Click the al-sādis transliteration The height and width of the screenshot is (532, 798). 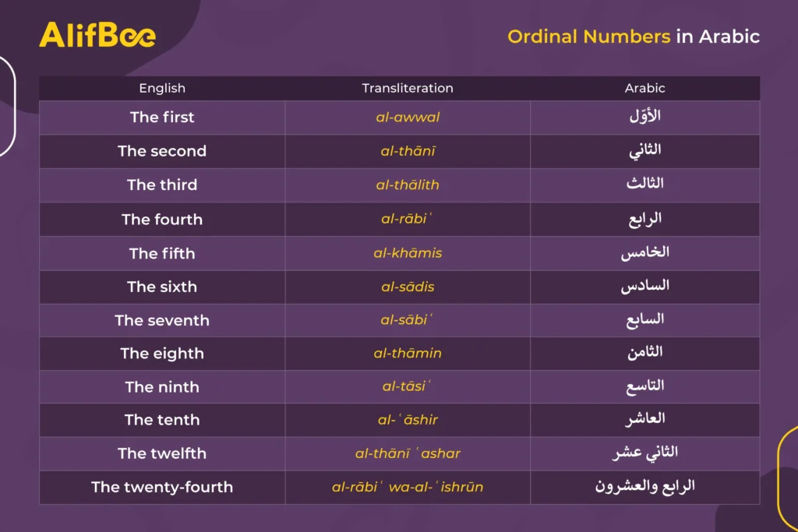click(x=408, y=287)
